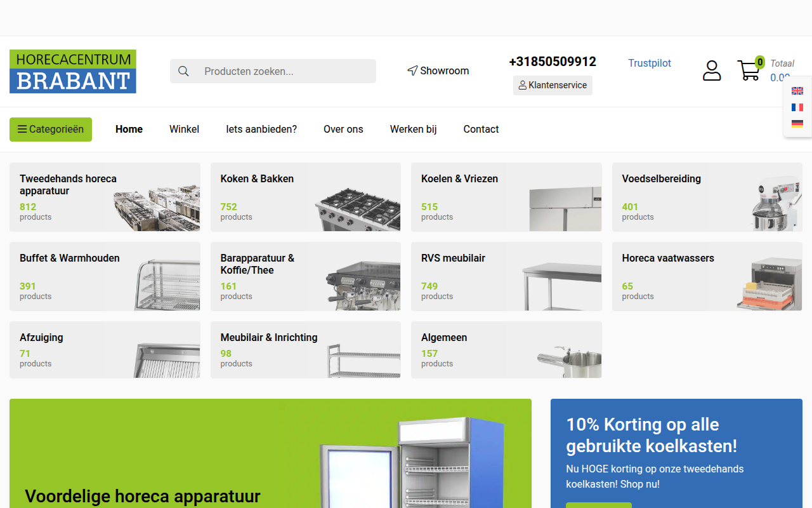Click the 10% Korting koelkasten promo heading

pos(652,435)
